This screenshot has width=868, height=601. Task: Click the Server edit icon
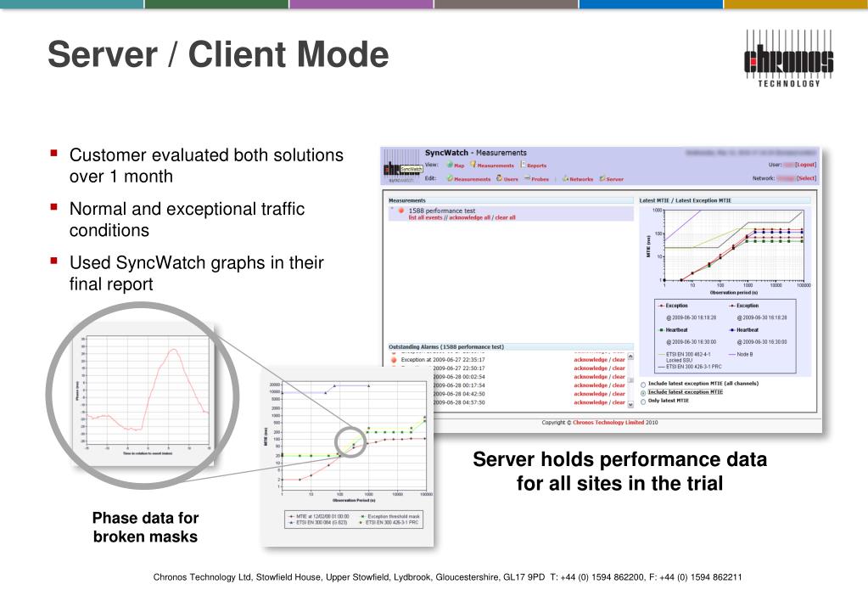pos(602,178)
